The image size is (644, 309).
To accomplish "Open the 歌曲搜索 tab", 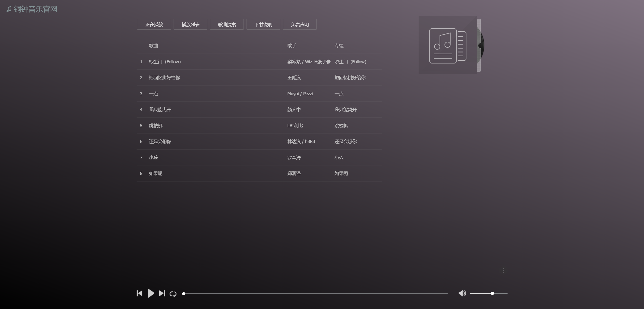I will [227, 24].
